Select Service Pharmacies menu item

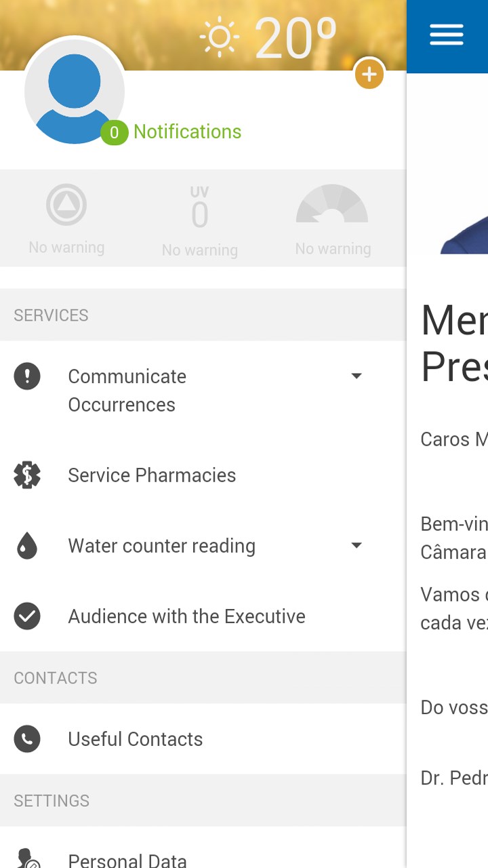pyautogui.click(x=152, y=475)
